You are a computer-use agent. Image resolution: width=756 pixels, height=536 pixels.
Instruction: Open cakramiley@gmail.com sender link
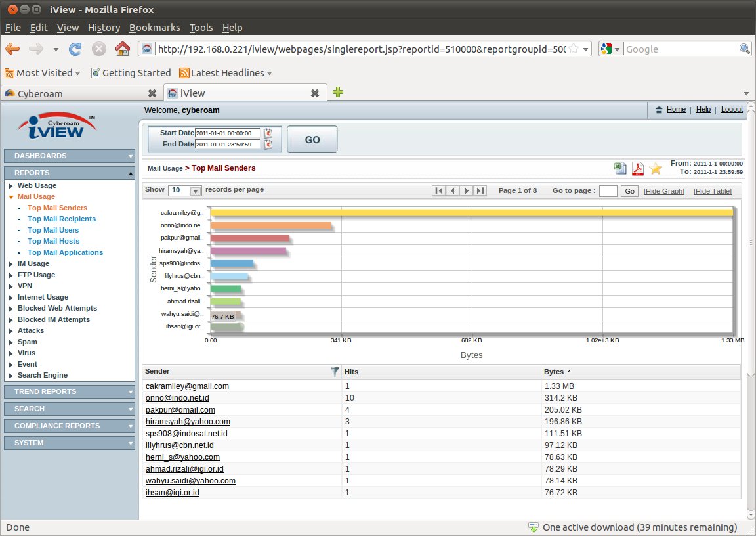(187, 386)
